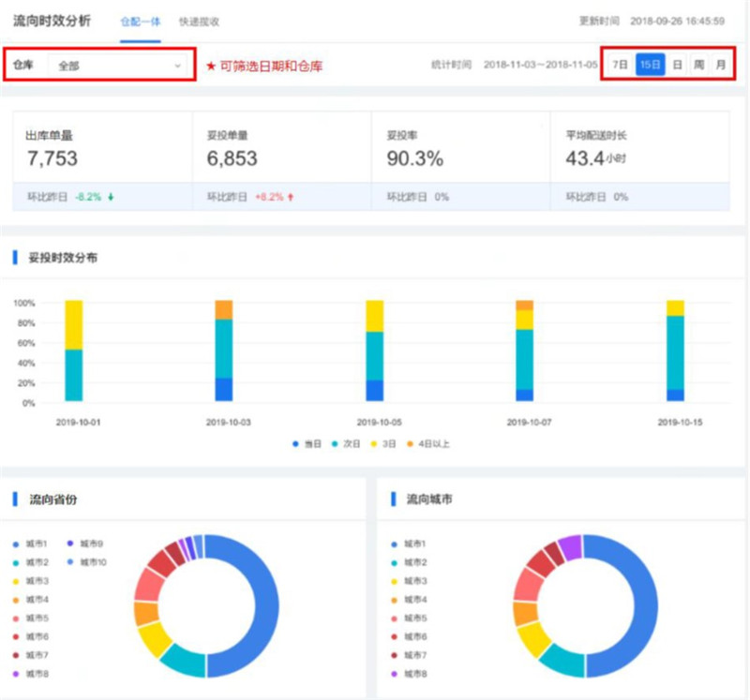Open the 快递揽收 tab
This screenshot has width=750, height=700.
click(200, 21)
